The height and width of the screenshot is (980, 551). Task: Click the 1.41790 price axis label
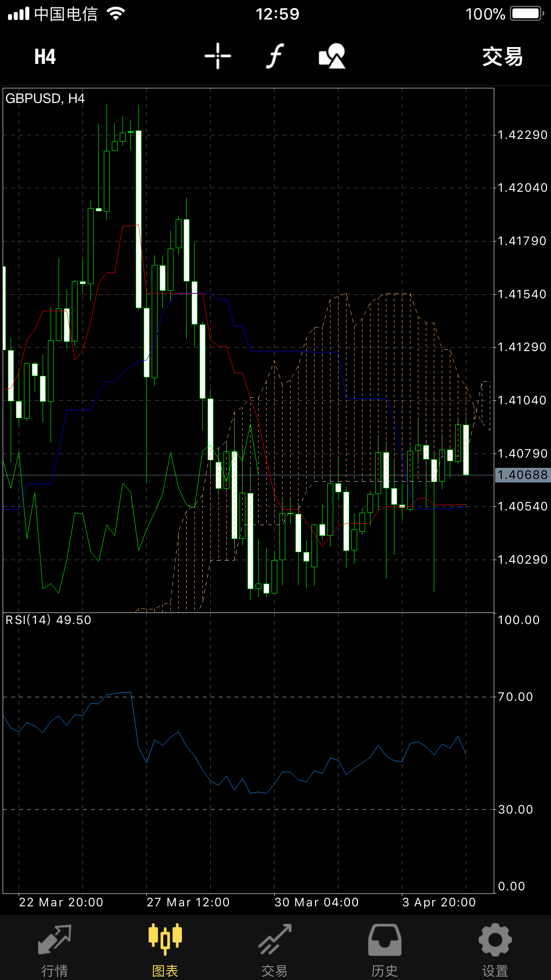[523, 241]
